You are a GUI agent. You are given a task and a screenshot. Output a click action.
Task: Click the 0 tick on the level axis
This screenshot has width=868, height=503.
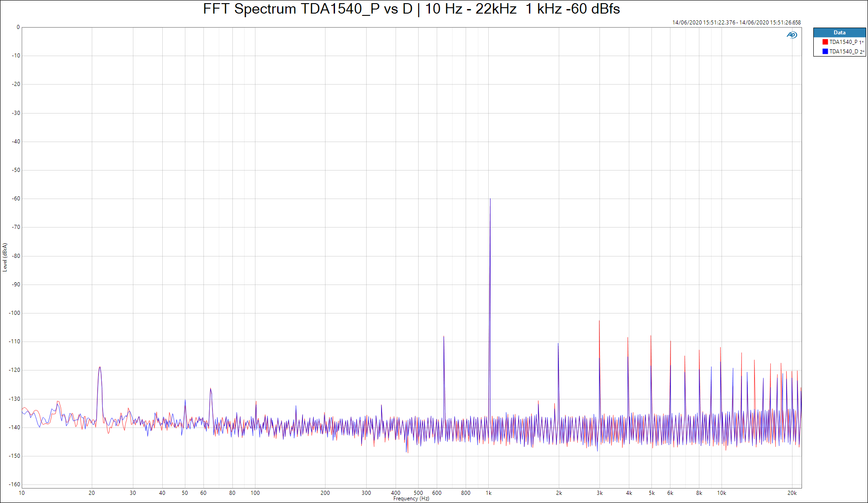click(x=18, y=27)
